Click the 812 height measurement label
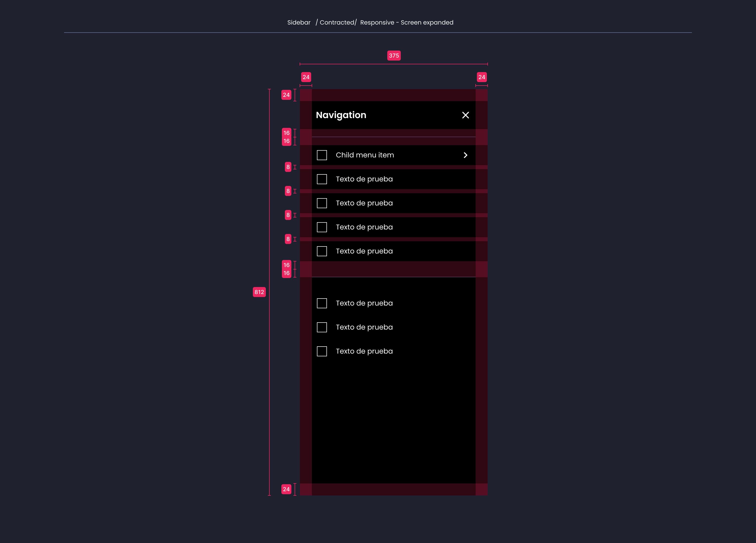The image size is (756, 543). (259, 292)
